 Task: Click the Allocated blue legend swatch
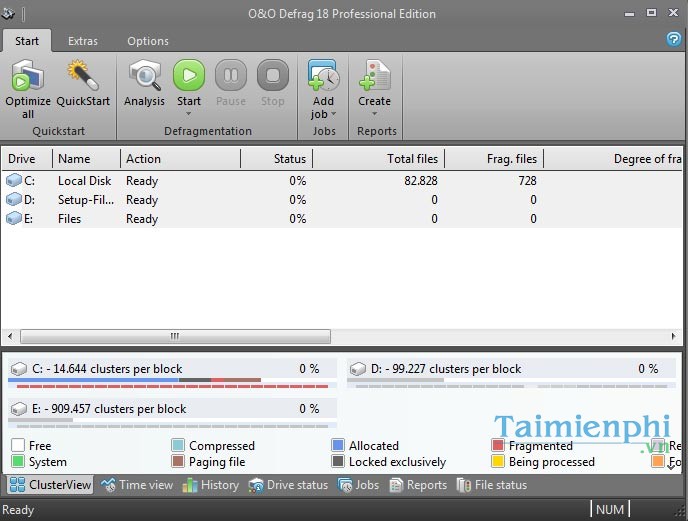click(x=338, y=445)
